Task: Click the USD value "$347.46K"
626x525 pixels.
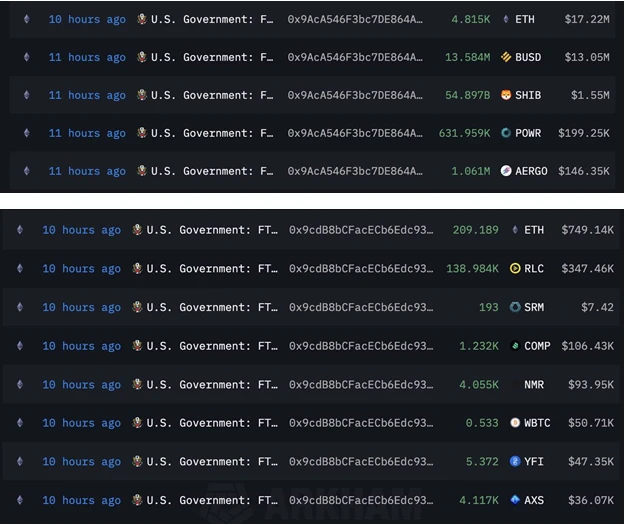Action: click(587, 268)
